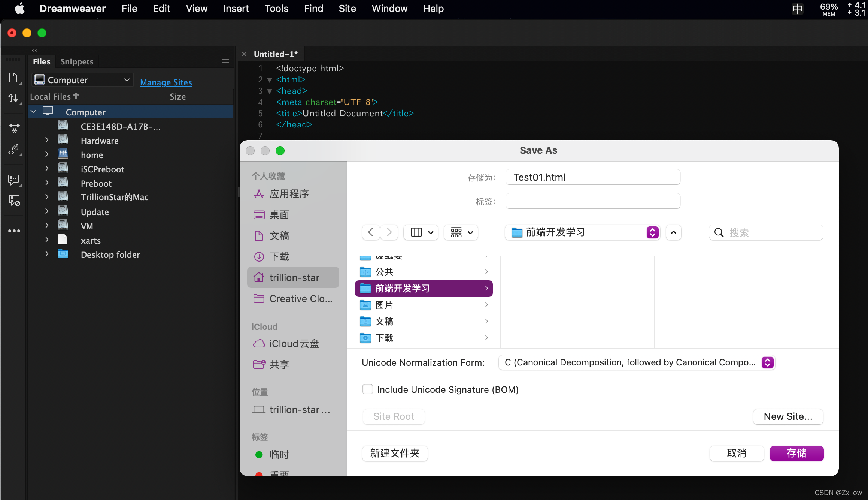Click the Manage Sites link
This screenshot has width=868, height=500.
tap(166, 82)
